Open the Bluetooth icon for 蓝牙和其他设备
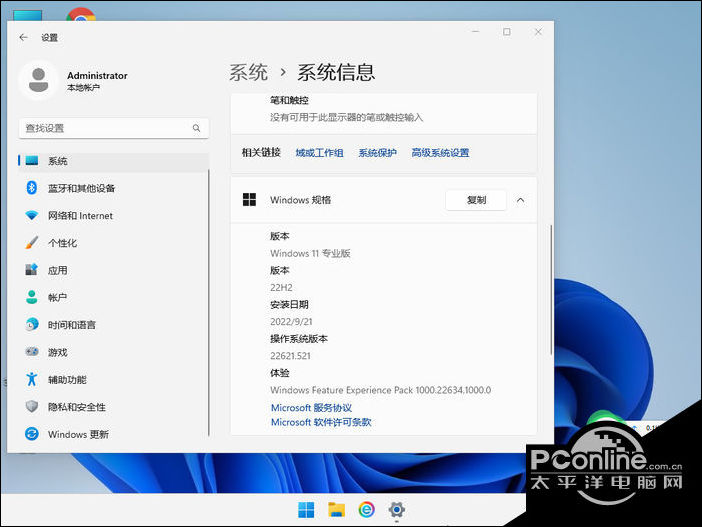 pos(31,188)
